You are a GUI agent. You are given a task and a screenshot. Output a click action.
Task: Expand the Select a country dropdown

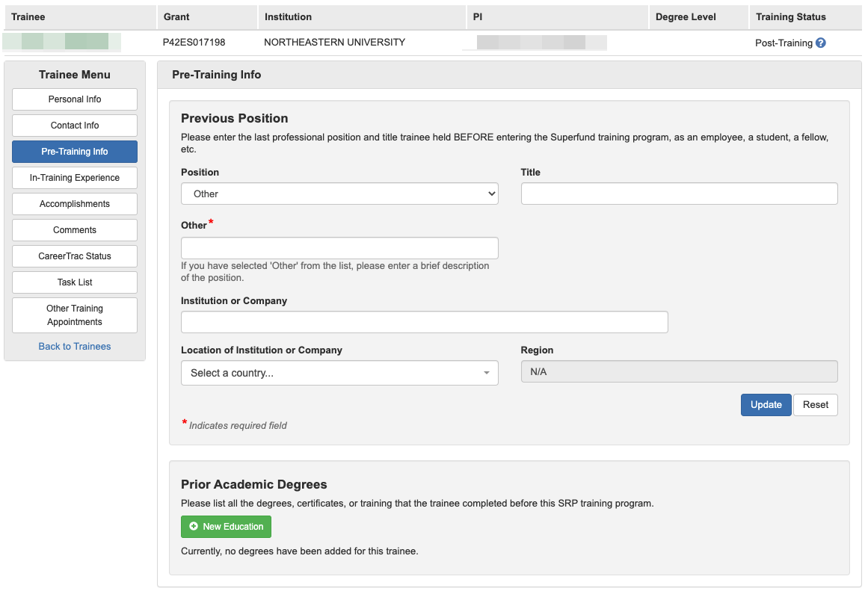339,373
